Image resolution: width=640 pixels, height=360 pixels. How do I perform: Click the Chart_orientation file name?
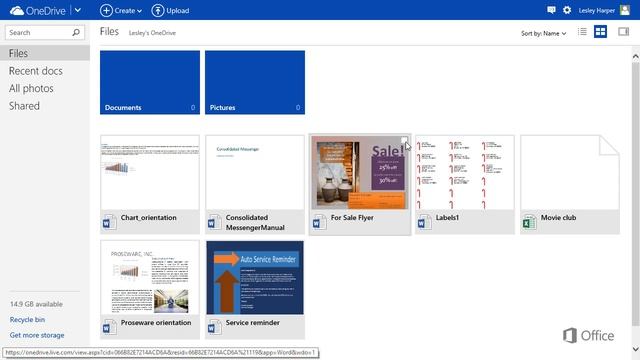(x=149, y=218)
